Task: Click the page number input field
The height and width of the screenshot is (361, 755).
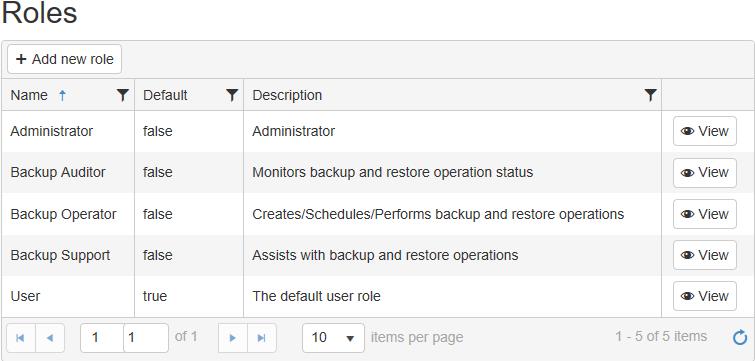Action: 124,338
